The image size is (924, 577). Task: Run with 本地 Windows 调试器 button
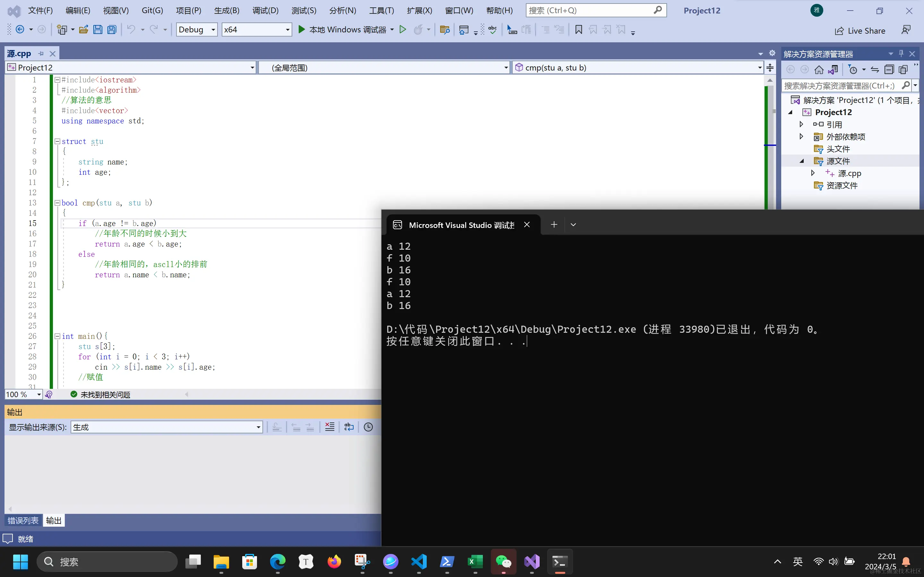pos(342,29)
